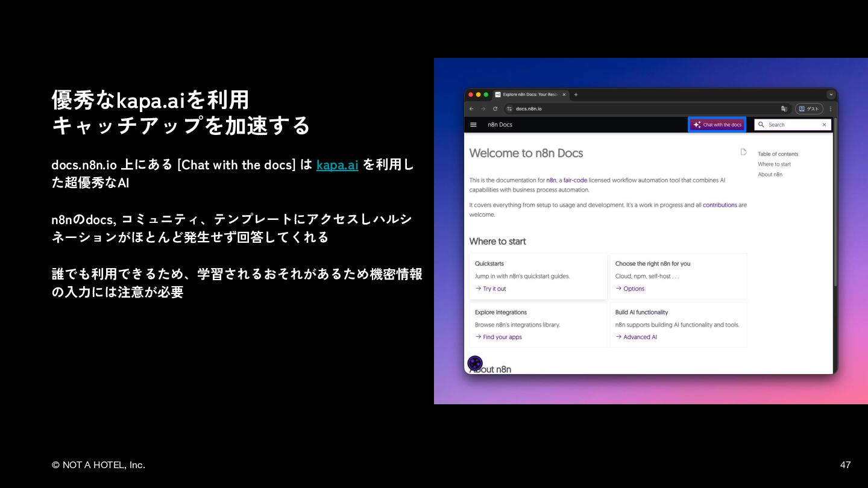Follow the n8n link in intro paragraph
Screen dimensions: 868x488
click(551, 180)
